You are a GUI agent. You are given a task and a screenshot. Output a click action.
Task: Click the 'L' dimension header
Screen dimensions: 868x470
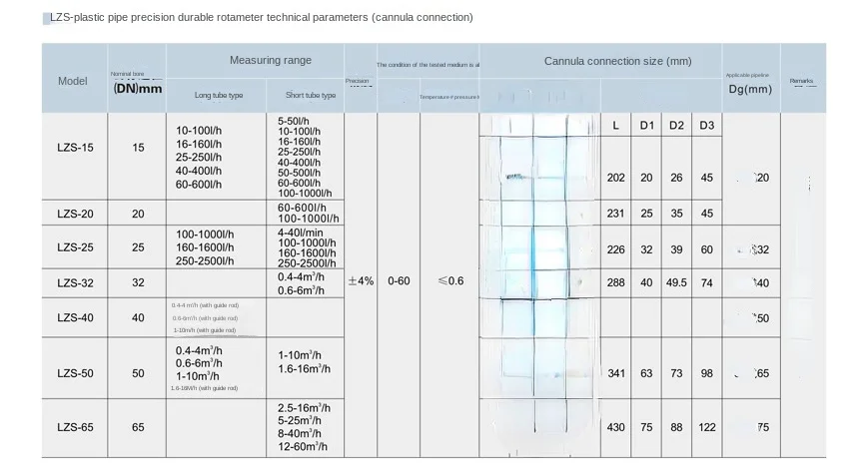(x=615, y=126)
